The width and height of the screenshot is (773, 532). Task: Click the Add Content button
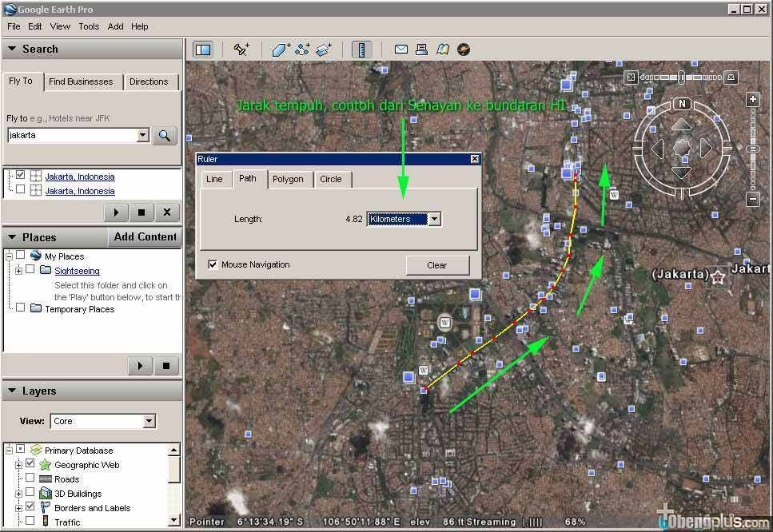(145, 237)
